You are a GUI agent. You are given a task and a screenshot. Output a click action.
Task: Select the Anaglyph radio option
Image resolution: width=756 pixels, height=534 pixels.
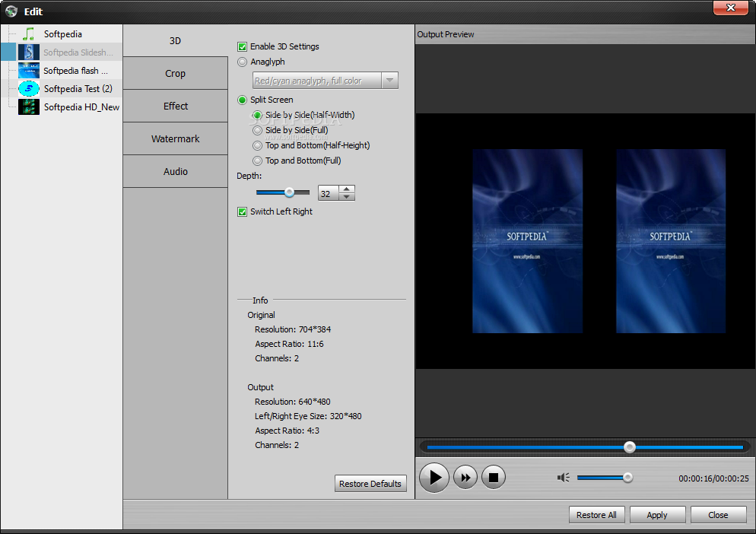pyautogui.click(x=242, y=62)
